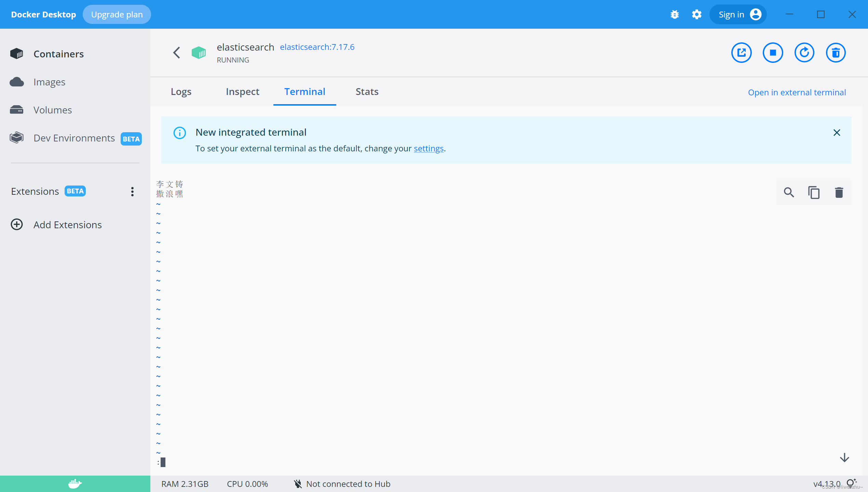Open the Stats tab

[367, 92]
